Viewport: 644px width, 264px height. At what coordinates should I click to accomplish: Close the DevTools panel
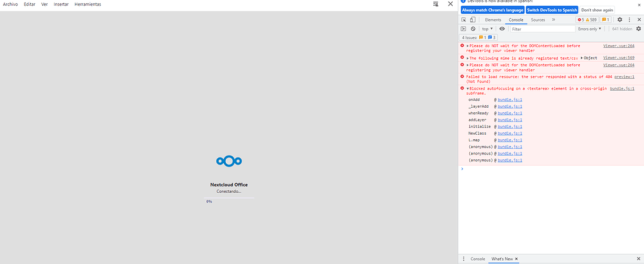tap(639, 20)
